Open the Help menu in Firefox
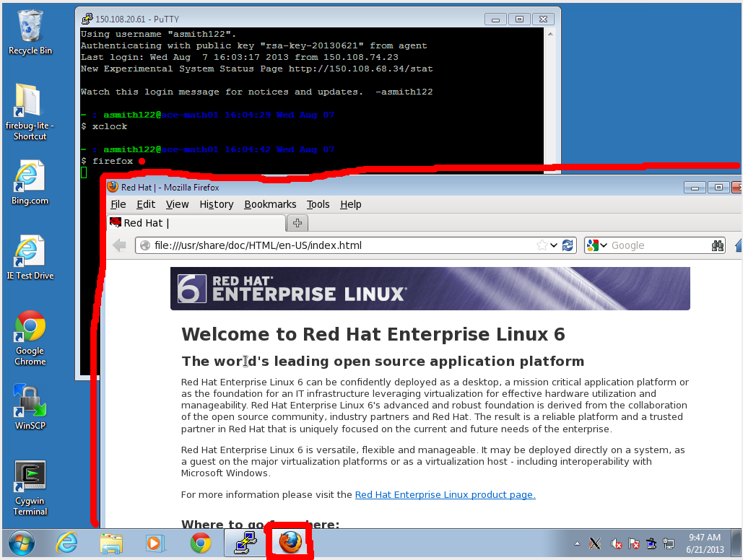Viewport: 743px width, 560px height. (x=351, y=204)
